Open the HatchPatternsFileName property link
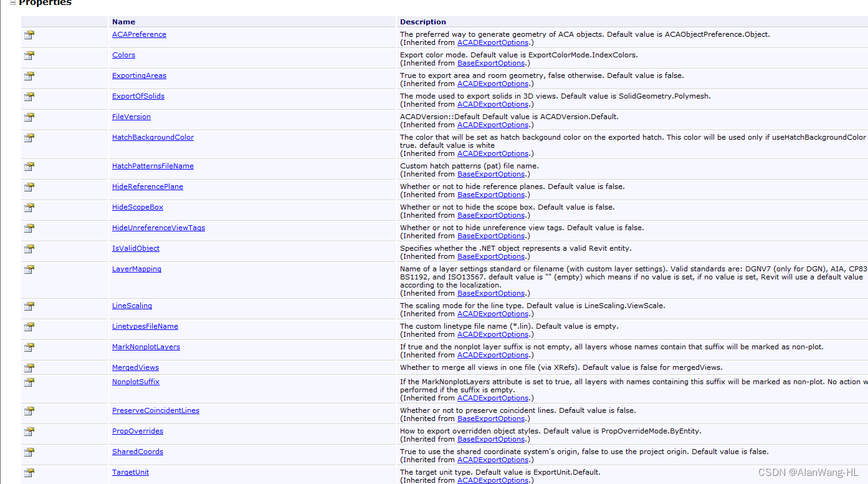 (x=153, y=166)
